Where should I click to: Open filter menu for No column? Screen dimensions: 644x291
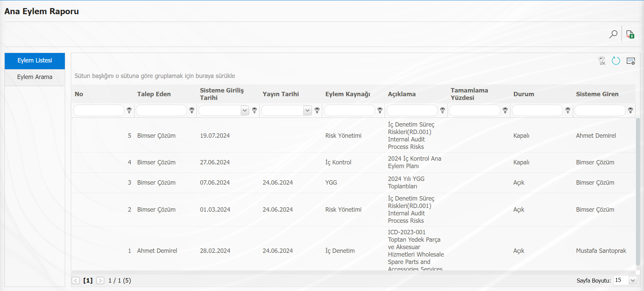click(129, 110)
